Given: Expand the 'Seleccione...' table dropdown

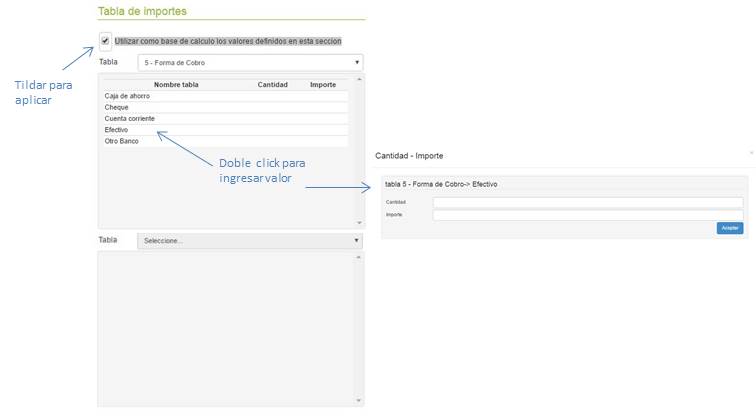Looking at the screenshot, I should [x=250, y=241].
